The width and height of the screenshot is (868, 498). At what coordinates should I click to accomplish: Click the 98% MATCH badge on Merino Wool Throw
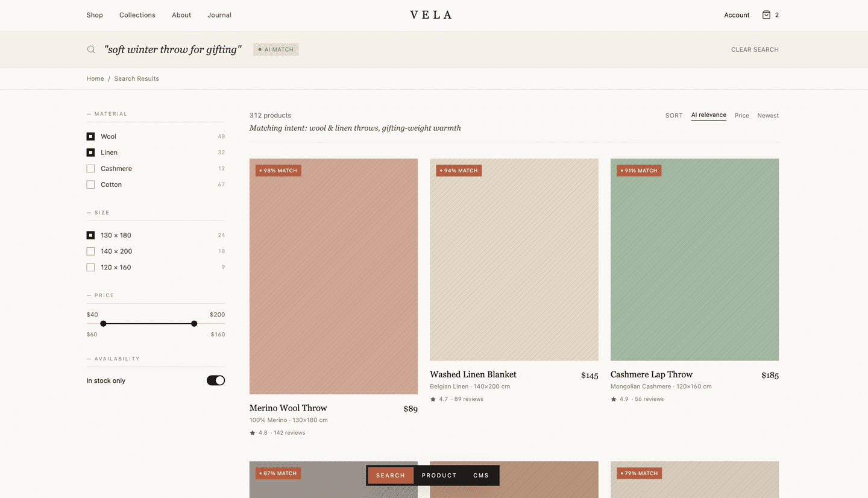click(278, 171)
